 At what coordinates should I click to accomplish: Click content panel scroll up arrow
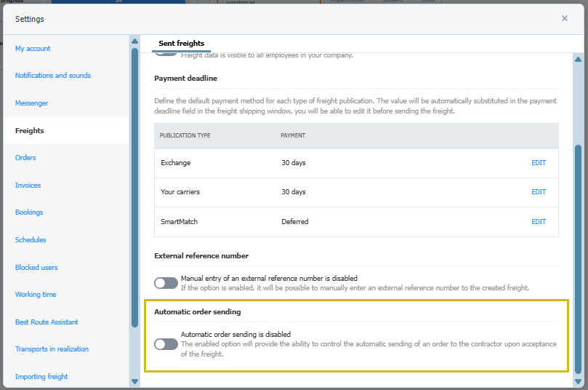[x=578, y=59]
